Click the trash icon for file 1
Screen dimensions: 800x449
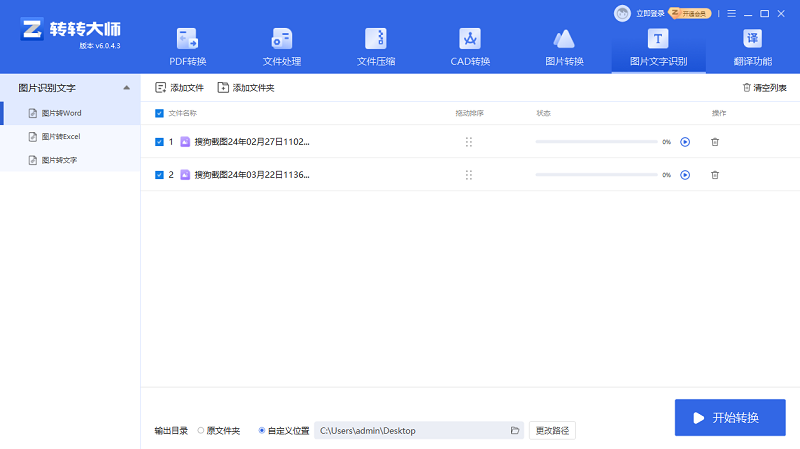tap(714, 142)
